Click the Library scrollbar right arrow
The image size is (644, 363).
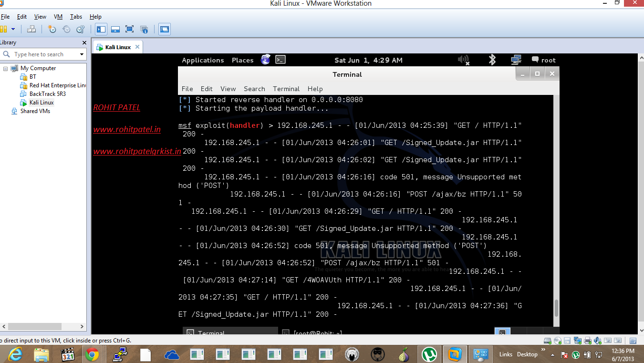(x=82, y=327)
